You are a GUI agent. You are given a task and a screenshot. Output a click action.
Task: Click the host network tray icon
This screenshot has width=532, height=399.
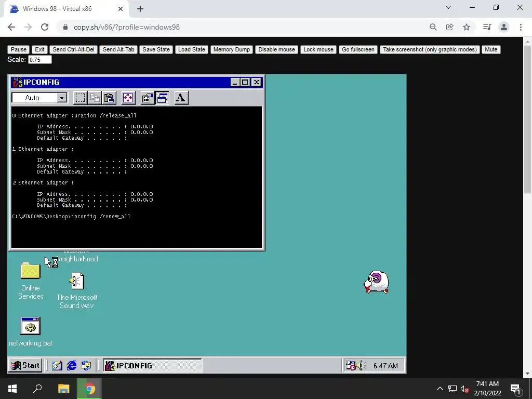pyautogui.click(x=453, y=389)
